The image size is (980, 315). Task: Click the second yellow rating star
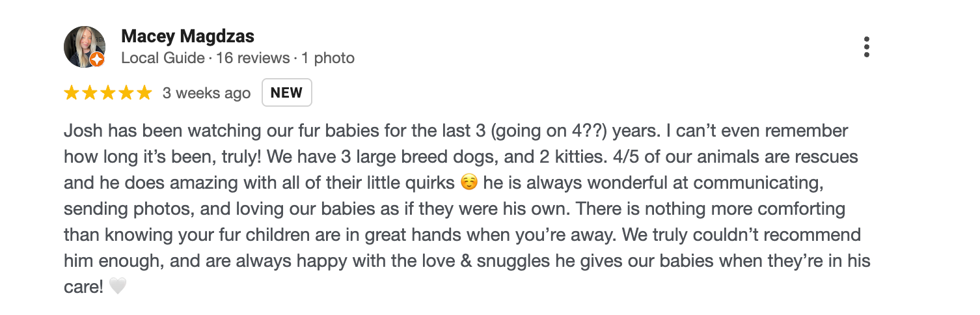[x=90, y=93]
